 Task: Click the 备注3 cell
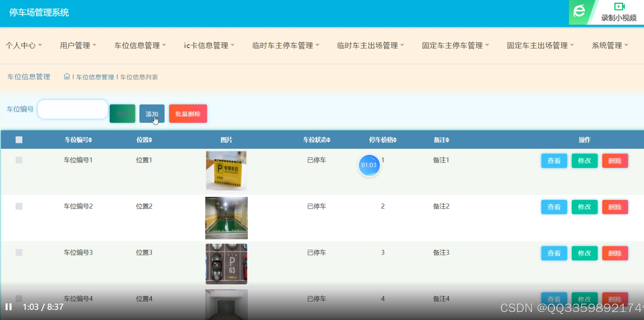441,253
